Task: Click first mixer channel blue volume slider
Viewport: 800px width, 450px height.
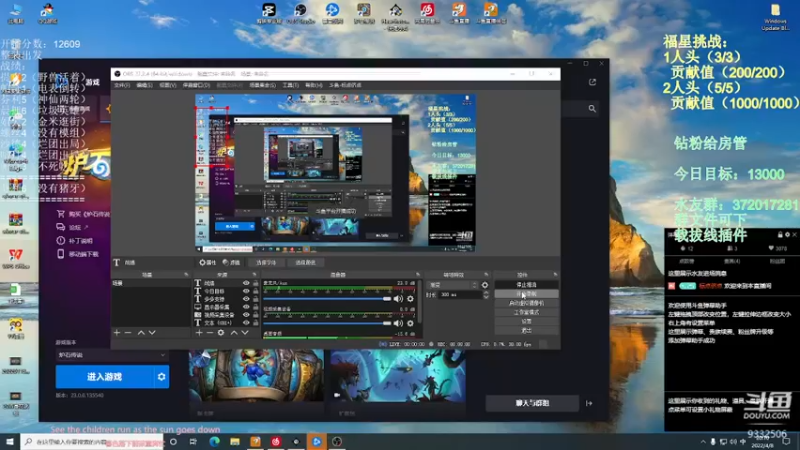Action: tap(327, 298)
